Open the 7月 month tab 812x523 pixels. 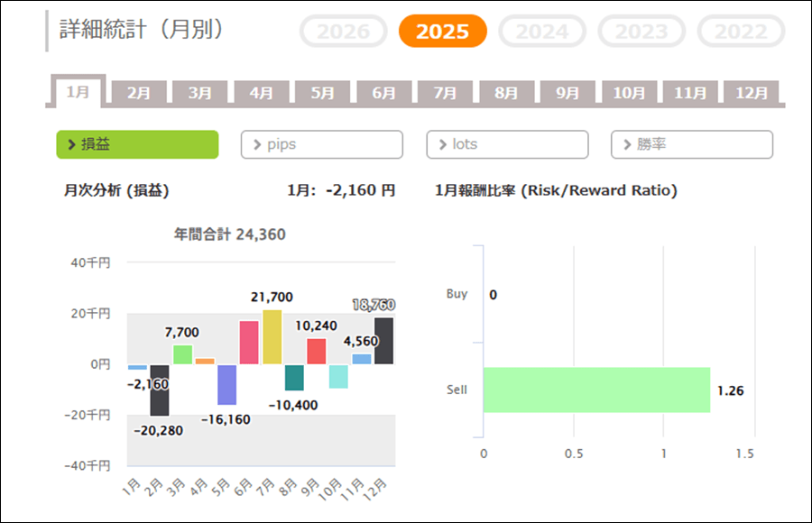[x=445, y=93]
